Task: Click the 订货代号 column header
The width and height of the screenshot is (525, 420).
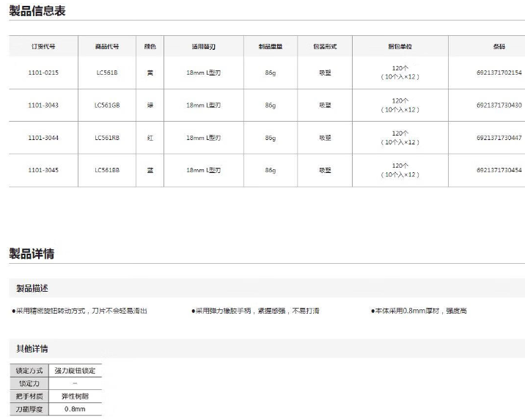Action: pyautogui.click(x=43, y=46)
